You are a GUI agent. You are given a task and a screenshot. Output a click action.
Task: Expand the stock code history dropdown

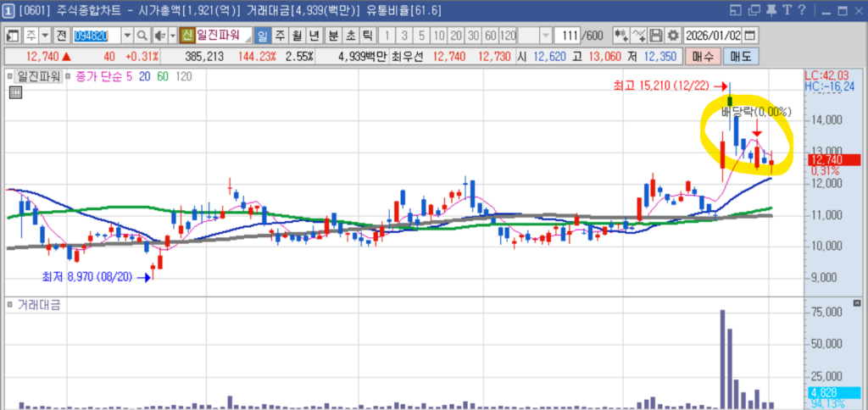coord(127,36)
